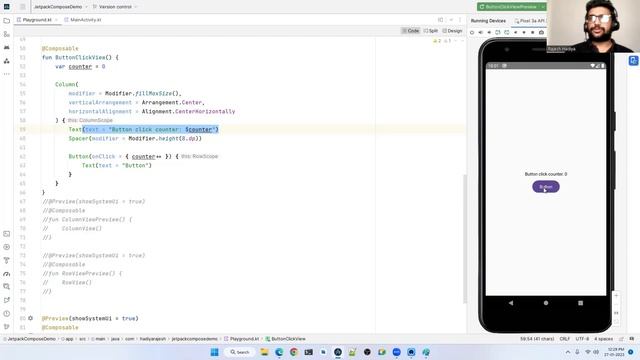
Task: Click the taskbar Search box
Action: pyautogui.click(x=240, y=352)
